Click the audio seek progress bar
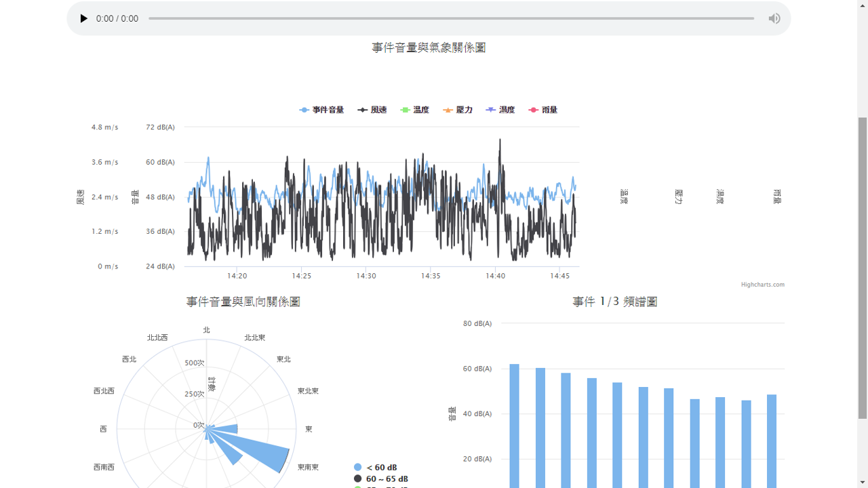The height and width of the screenshot is (488, 868). click(x=451, y=18)
